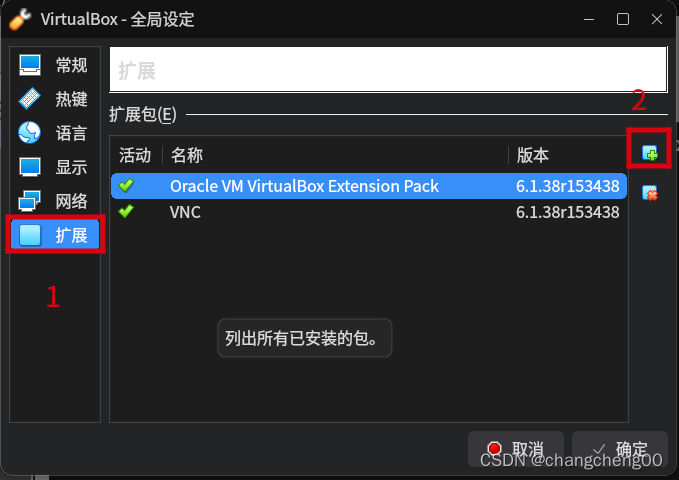Image resolution: width=679 pixels, height=480 pixels.
Task: Maximize the VirtualBox settings window
Action: [x=623, y=19]
